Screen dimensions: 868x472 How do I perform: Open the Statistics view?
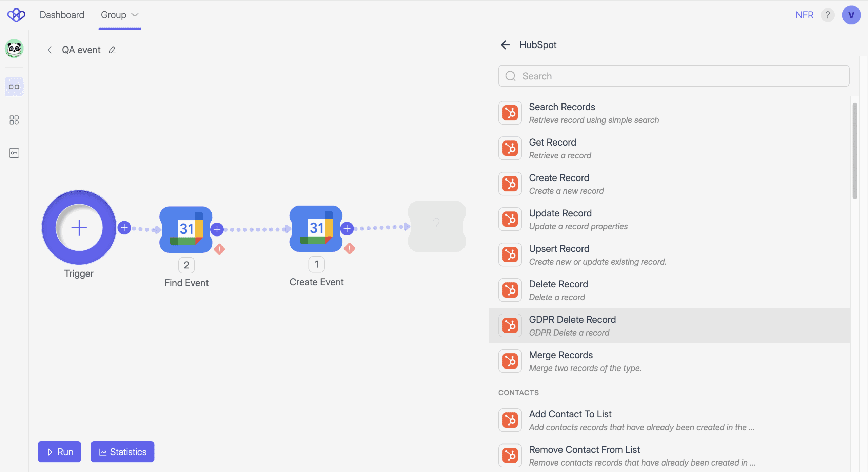click(122, 452)
